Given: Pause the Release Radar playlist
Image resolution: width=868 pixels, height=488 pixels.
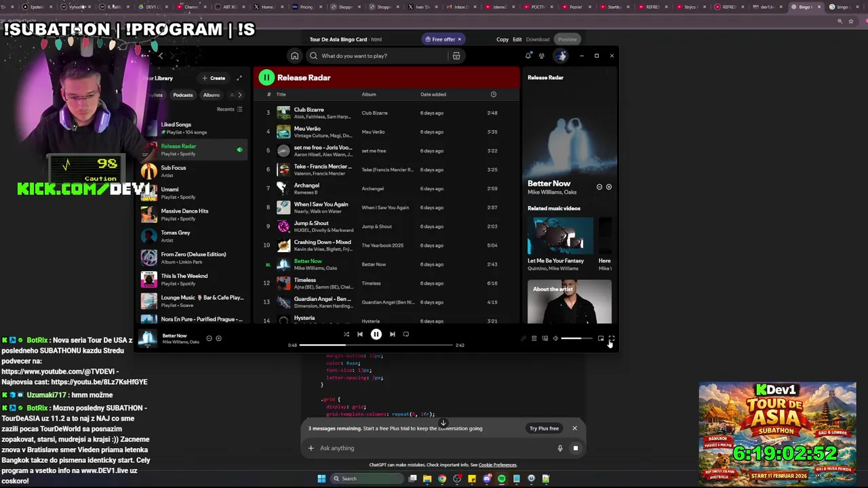Looking at the screenshot, I should [267, 77].
